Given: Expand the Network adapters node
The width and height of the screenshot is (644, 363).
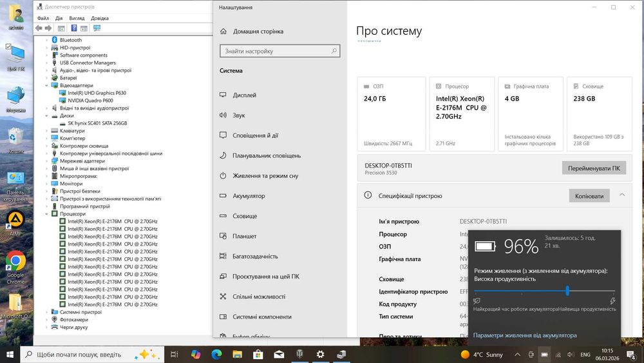Looking at the screenshot, I should pos(46,161).
